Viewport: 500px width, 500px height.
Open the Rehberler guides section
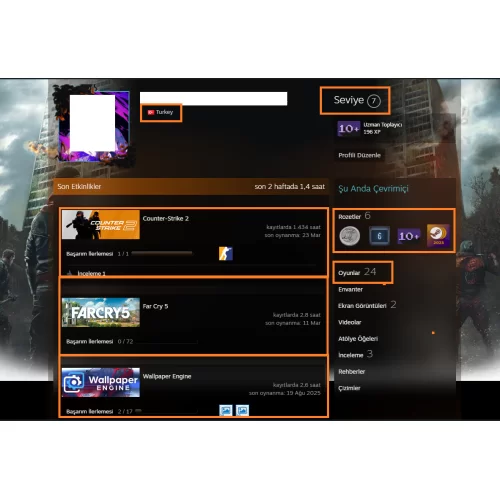point(351,372)
